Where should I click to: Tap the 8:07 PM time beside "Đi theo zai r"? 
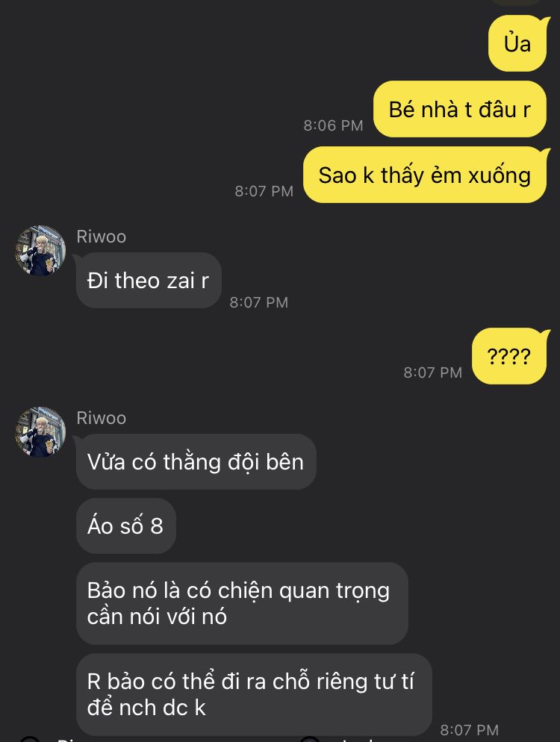[259, 302]
